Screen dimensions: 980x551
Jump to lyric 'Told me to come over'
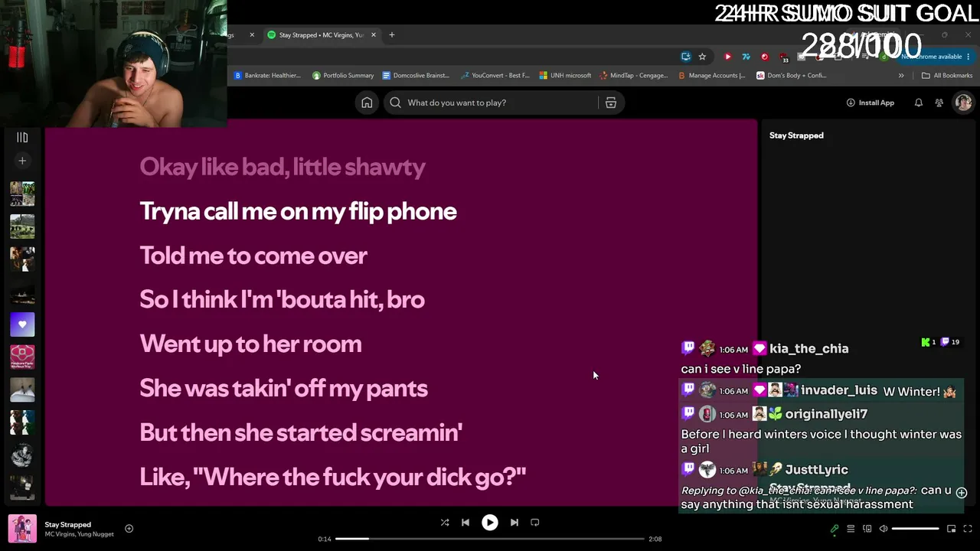253,256
